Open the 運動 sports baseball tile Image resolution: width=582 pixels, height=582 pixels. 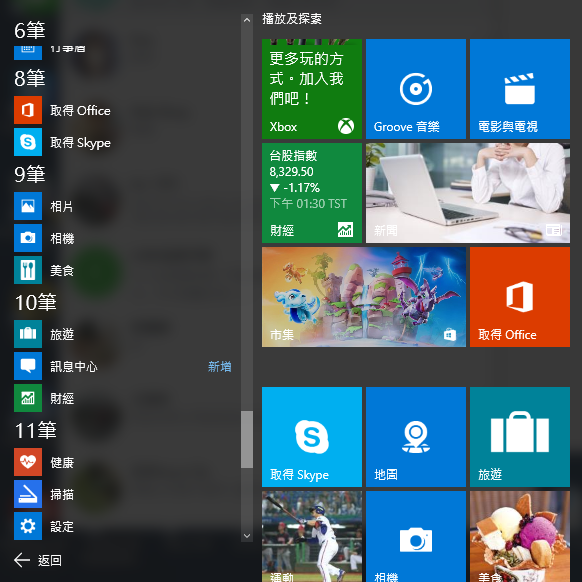pyautogui.click(x=312, y=536)
